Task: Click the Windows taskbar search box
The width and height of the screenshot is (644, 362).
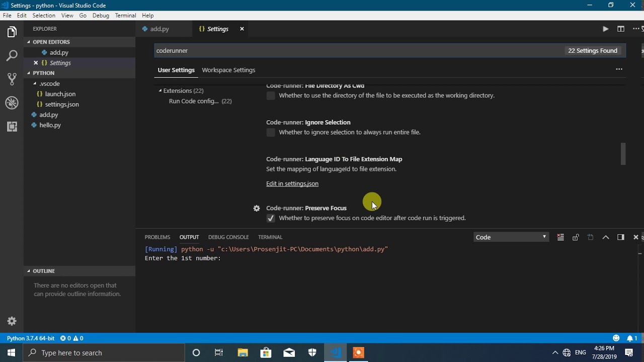Action: (x=104, y=352)
